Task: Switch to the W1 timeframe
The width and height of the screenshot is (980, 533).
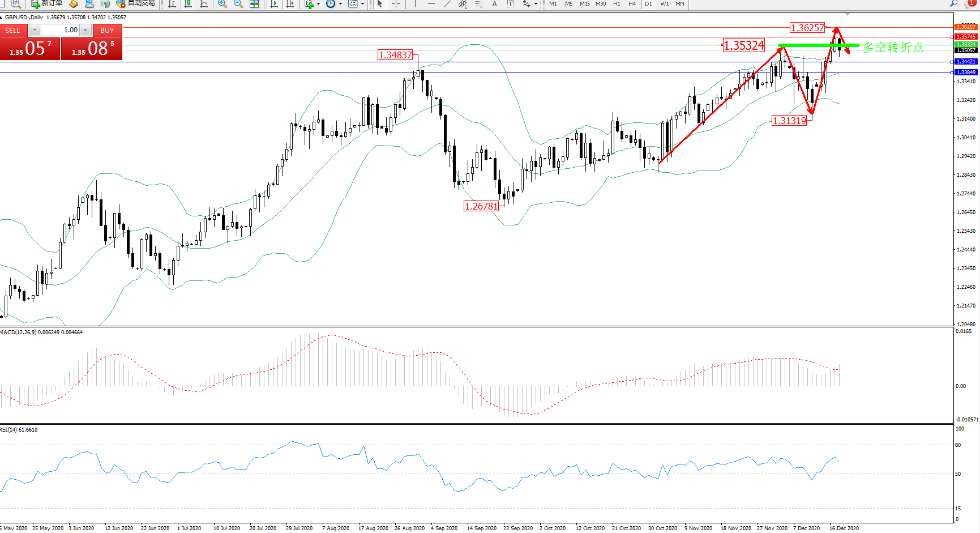Action: coord(665,4)
